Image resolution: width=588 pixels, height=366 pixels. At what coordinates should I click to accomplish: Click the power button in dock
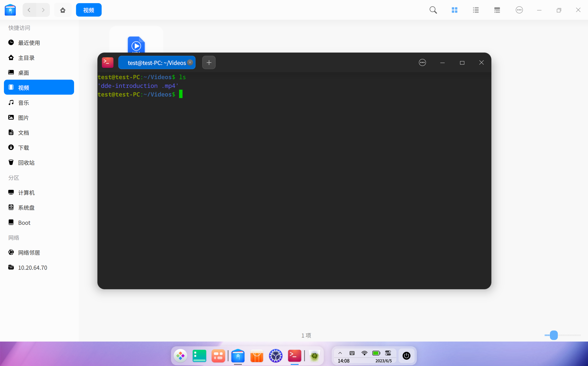[406, 356]
